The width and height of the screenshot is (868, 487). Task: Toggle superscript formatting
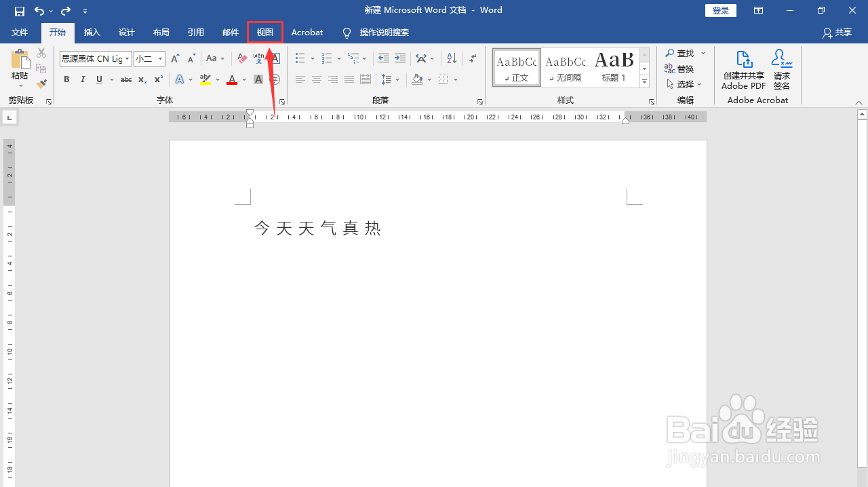(x=157, y=79)
